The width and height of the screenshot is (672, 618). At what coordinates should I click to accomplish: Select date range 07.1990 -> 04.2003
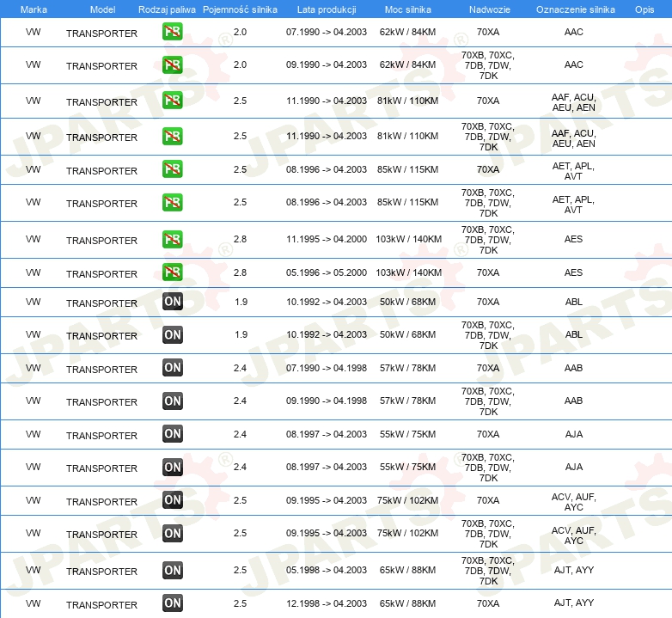(327, 32)
